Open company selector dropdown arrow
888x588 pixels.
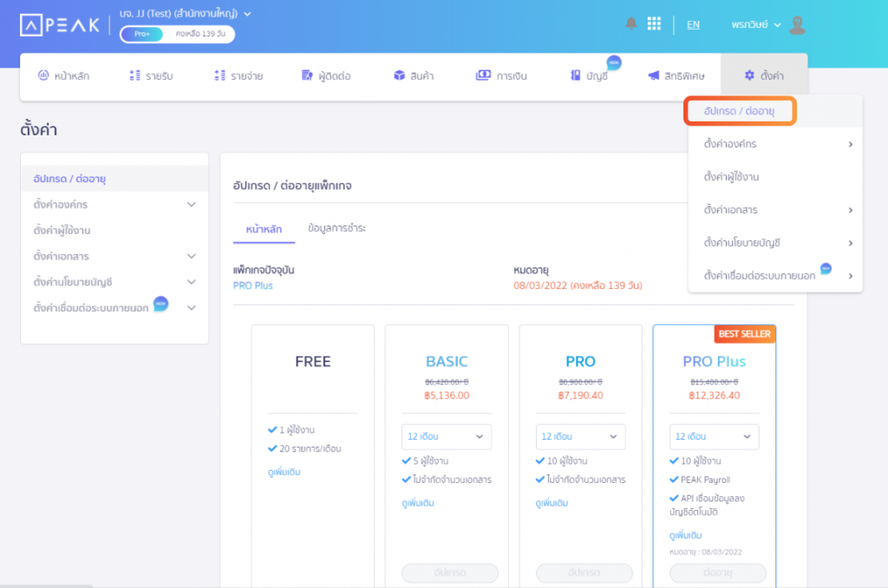pyautogui.click(x=247, y=14)
